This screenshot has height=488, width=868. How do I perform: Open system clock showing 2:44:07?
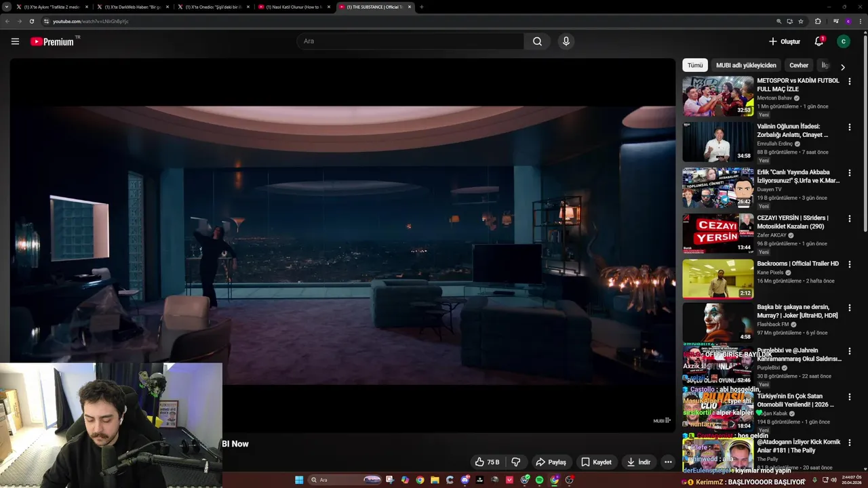point(851,481)
